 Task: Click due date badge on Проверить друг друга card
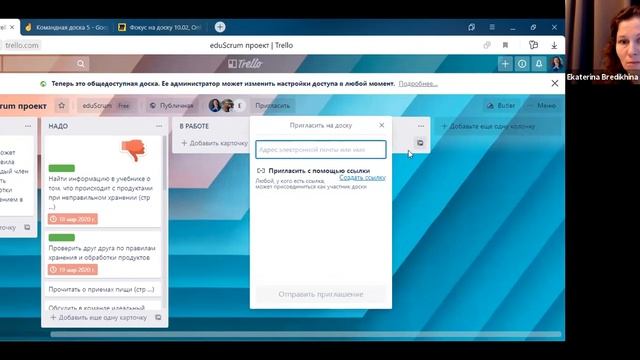pos(73,270)
